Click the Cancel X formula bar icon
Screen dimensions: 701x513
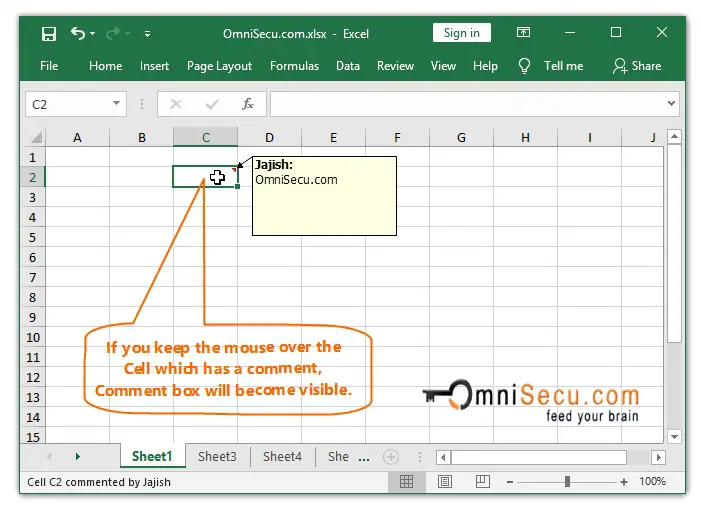[176, 104]
